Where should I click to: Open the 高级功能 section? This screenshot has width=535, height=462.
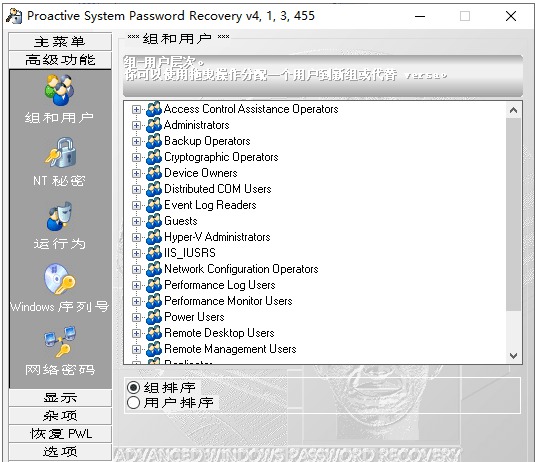click(60, 60)
